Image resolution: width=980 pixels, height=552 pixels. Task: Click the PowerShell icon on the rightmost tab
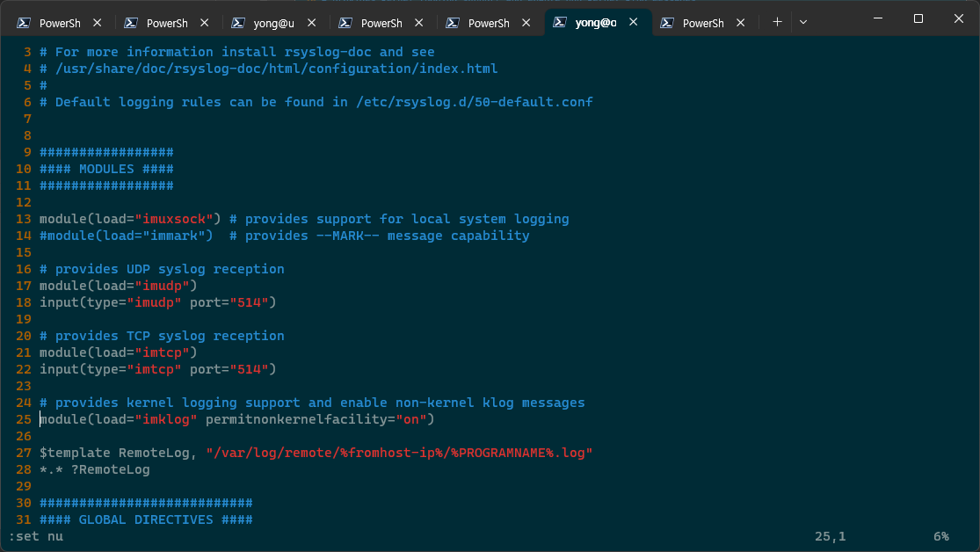(x=667, y=23)
